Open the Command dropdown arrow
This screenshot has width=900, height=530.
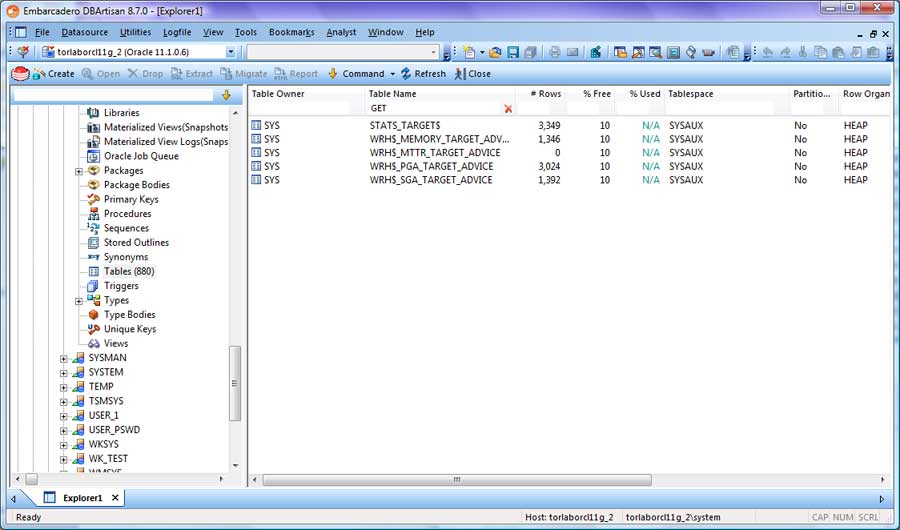(x=393, y=74)
